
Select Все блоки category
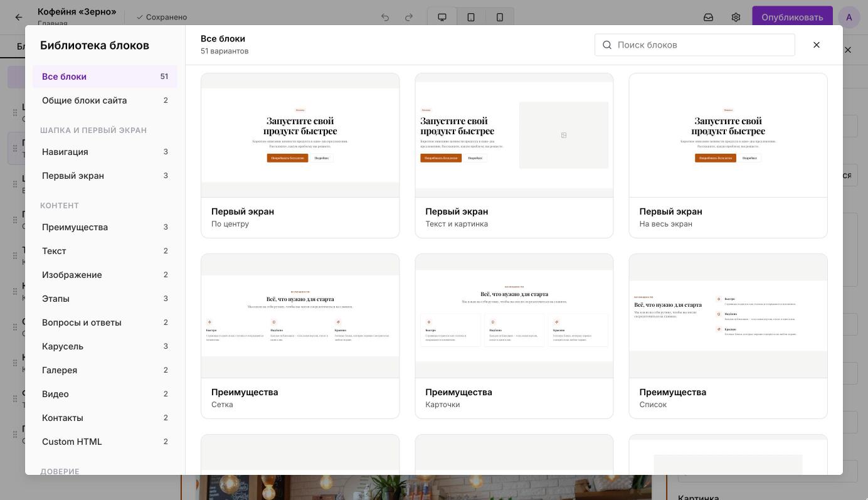click(x=105, y=77)
